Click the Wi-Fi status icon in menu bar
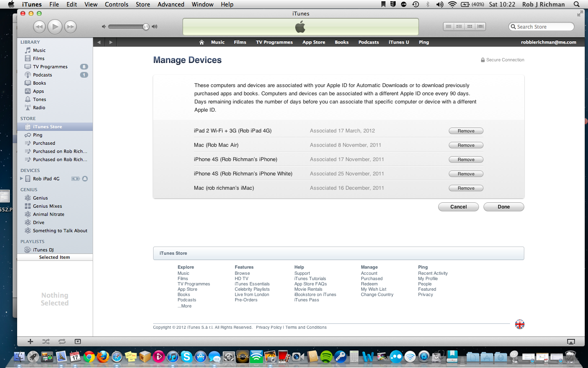 coord(452,4)
